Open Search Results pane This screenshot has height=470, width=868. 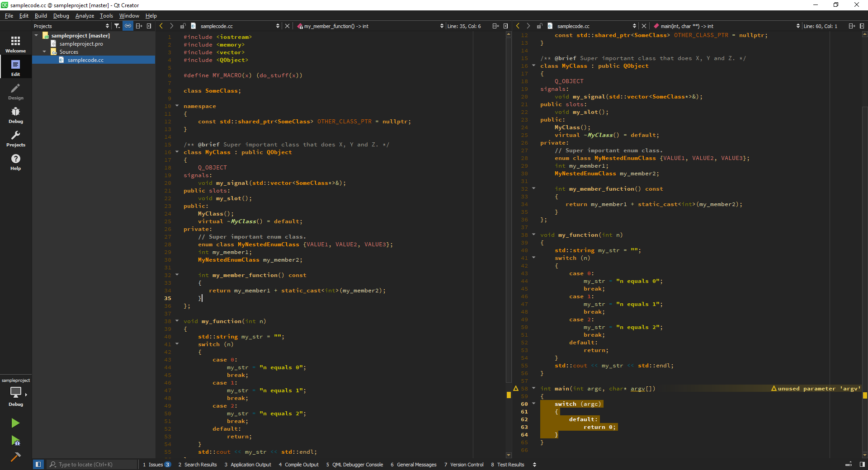198,465
